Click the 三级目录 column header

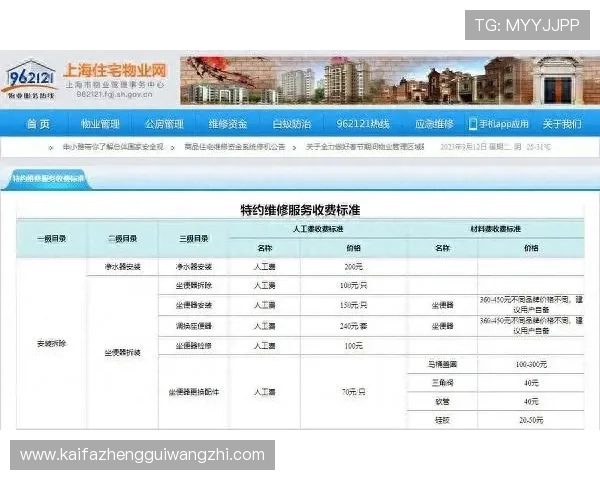point(194,239)
